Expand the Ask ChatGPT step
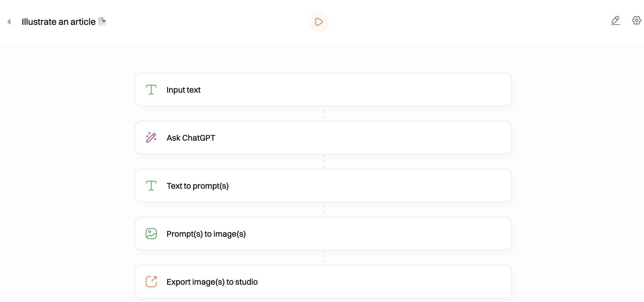Image resolution: width=644 pixels, height=302 pixels. (x=323, y=138)
